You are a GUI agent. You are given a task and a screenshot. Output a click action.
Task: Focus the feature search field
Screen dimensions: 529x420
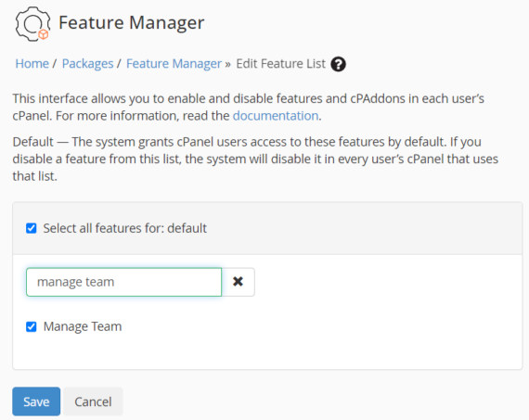pos(123,282)
